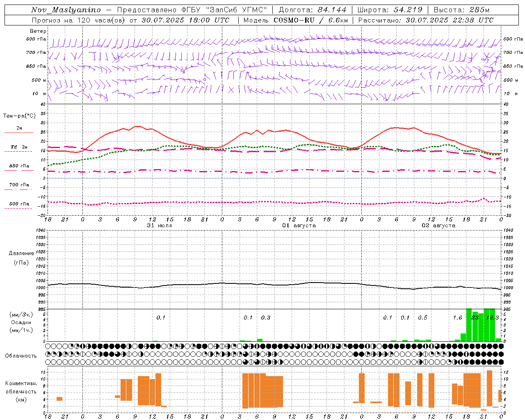Click the Тем-ра(°C) temperature axis title
Viewport: 525px width, 420px height.
pos(19,116)
